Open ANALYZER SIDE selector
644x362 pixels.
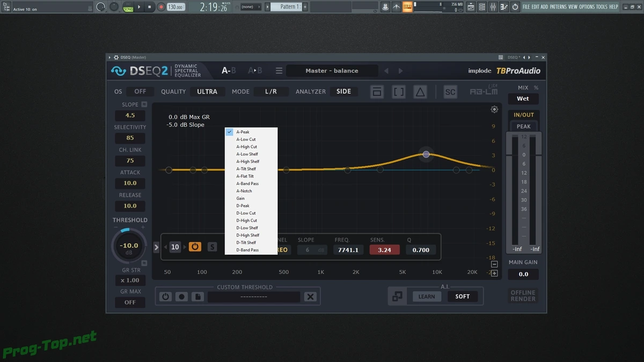tap(343, 92)
